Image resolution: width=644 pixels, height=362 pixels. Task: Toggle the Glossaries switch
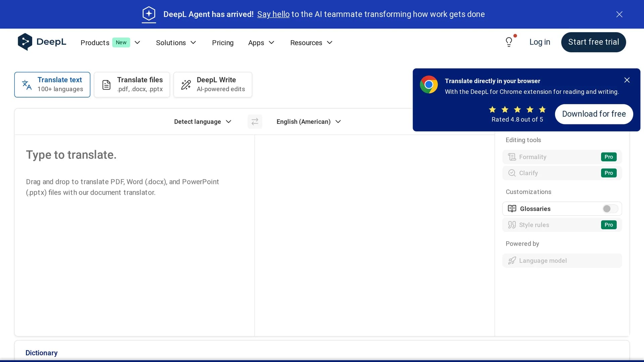coord(610,208)
